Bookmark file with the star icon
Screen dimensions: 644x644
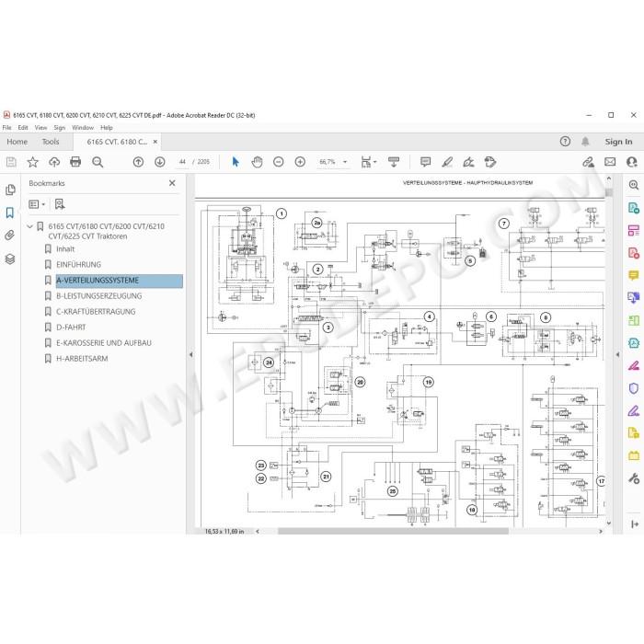click(32, 162)
